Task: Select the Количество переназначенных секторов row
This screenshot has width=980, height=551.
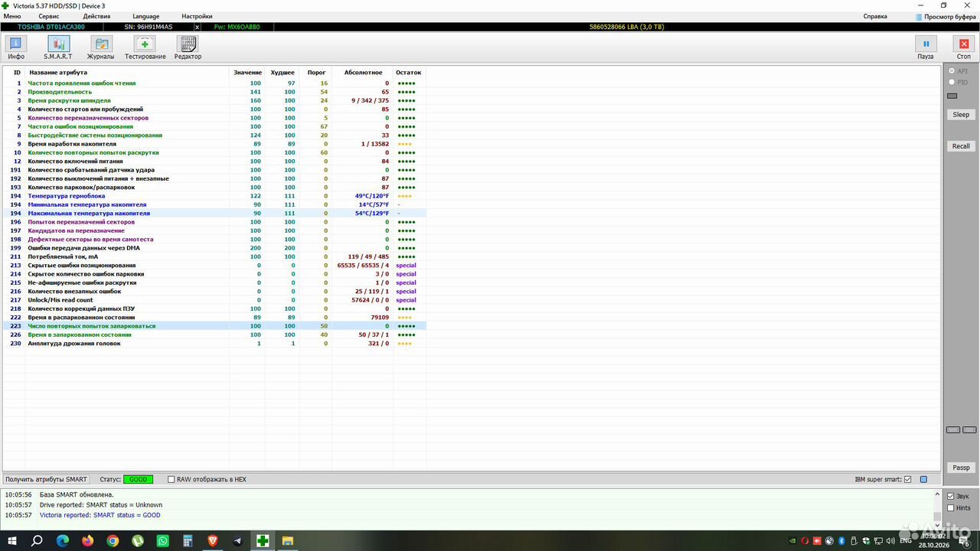Action: coord(214,118)
